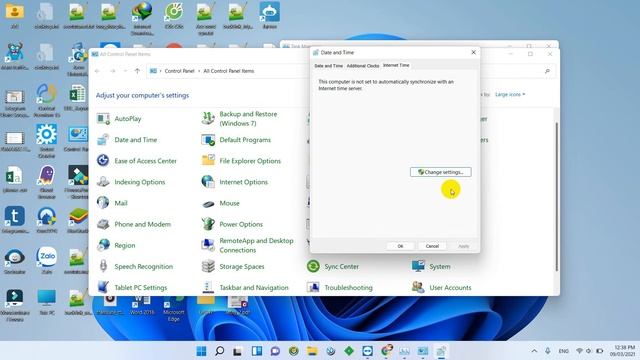Click OK in Date and Time dialog

pos(400,246)
